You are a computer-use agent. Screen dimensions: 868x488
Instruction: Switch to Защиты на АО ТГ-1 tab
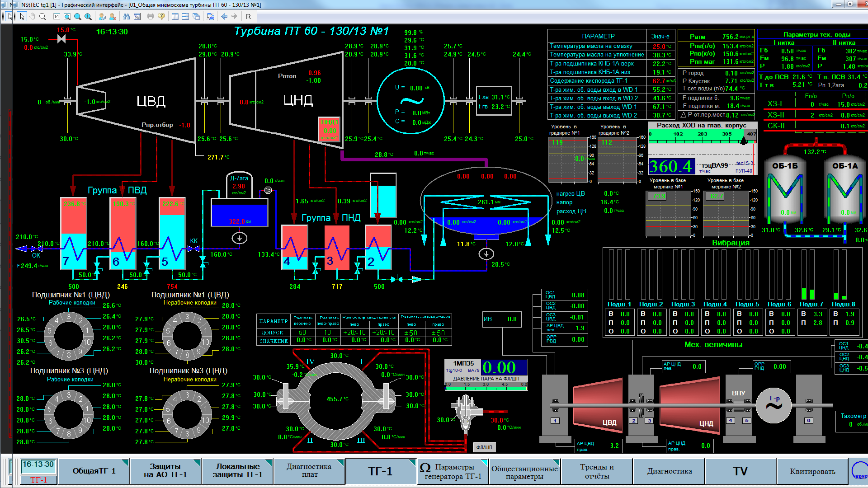click(x=165, y=471)
